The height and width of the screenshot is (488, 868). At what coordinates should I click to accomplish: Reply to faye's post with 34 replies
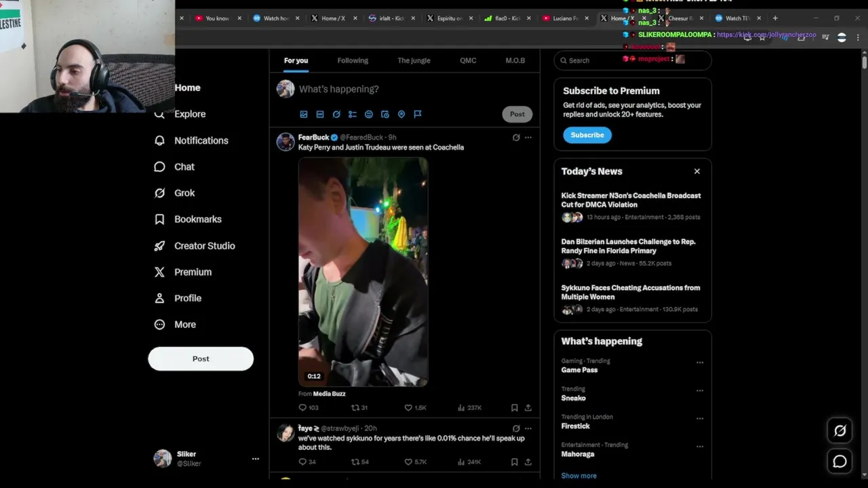(307, 462)
